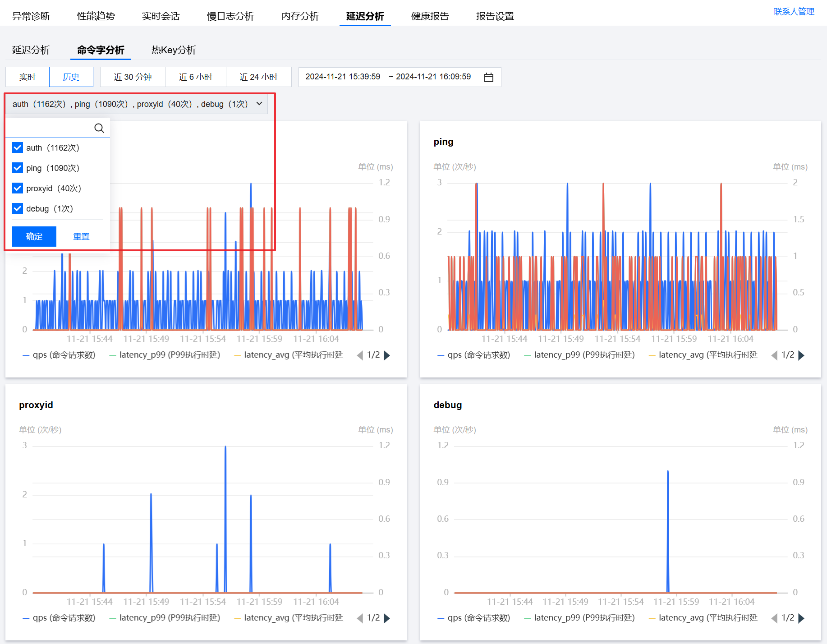Open the date time range picker

(x=388, y=77)
